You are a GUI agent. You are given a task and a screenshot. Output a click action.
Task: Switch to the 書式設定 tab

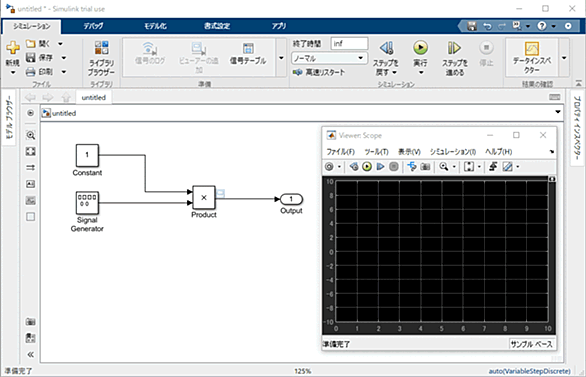tap(217, 26)
